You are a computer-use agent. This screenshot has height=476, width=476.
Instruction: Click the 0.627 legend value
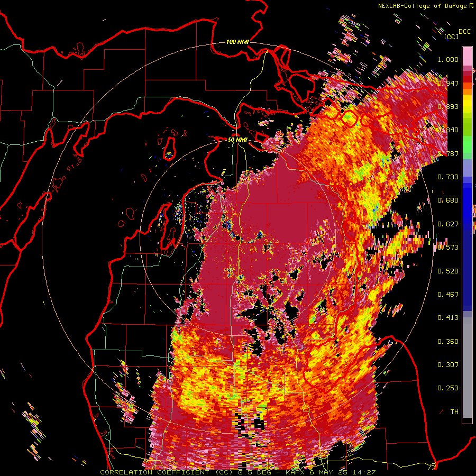pos(448,224)
